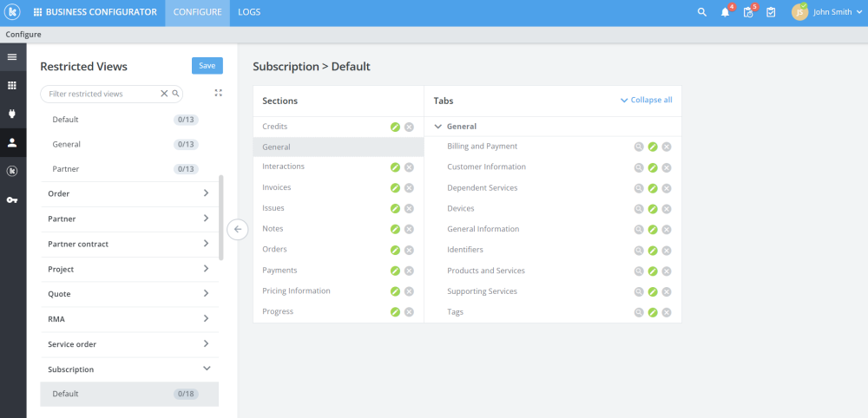Open the checklist clipboard icon in top bar
This screenshot has width=868, height=418.
771,12
